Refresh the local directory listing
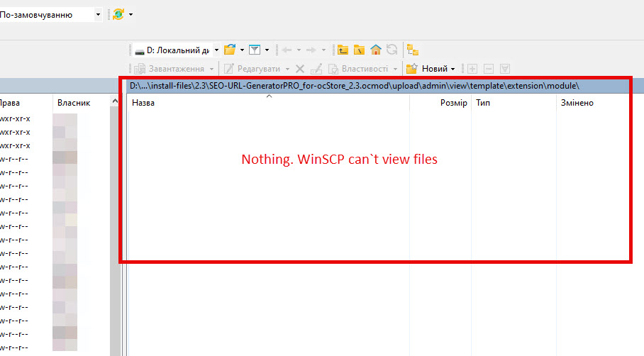This screenshot has height=356, width=644. [x=392, y=50]
